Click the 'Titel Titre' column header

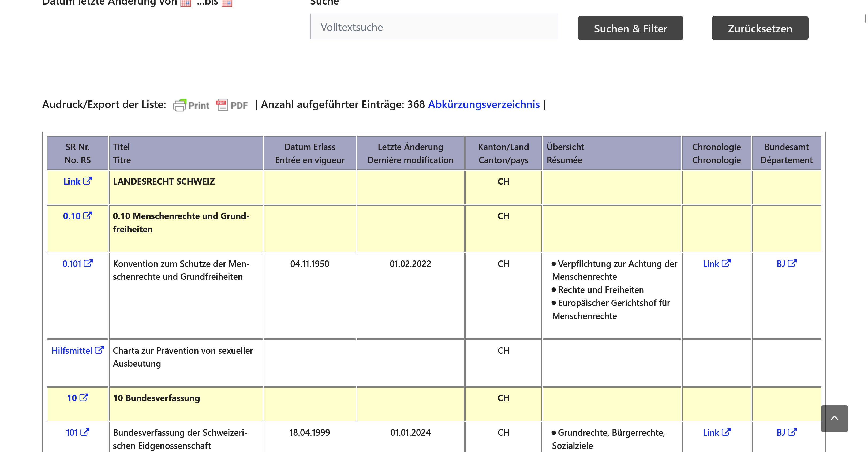pyautogui.click(x=186, y=153)
